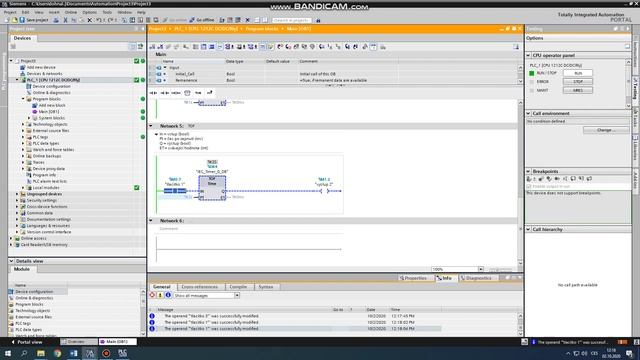Collapse the PLC_1 tree node
640x360 pixels.
coord(17,80)
